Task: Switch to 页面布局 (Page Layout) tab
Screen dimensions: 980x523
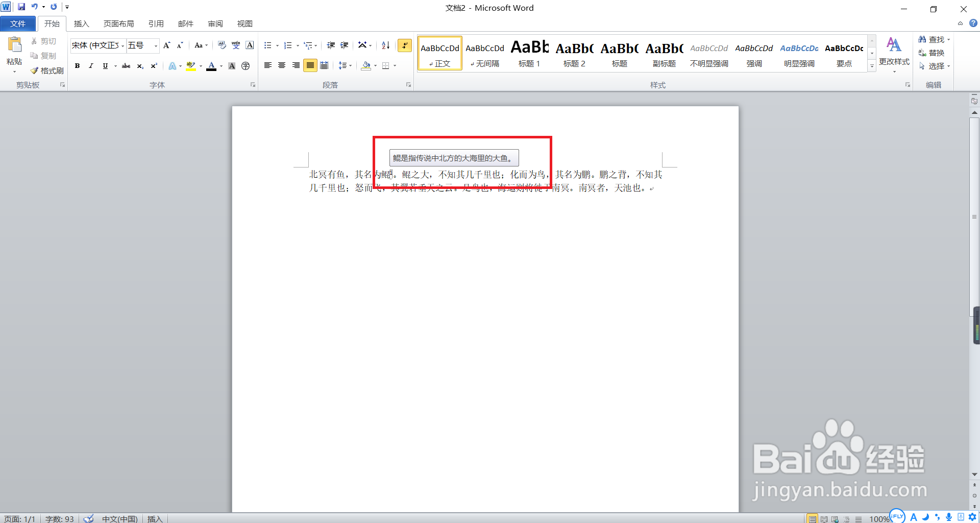Action: click(x=118, y=23)
